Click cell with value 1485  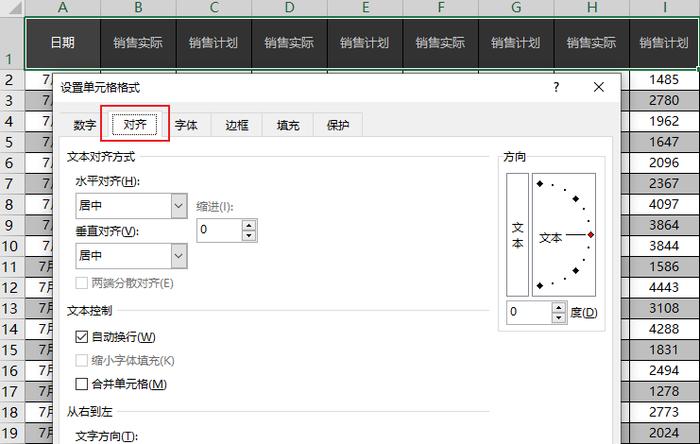664,80
